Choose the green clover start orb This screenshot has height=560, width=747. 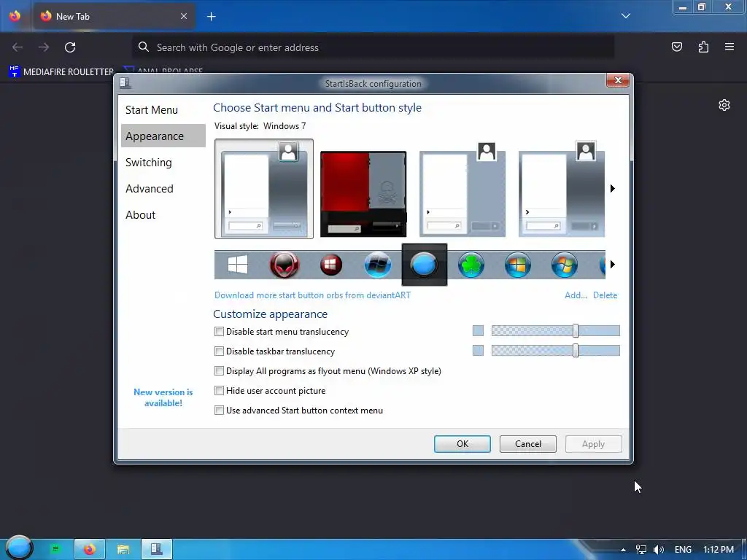[x=471, y=264]
